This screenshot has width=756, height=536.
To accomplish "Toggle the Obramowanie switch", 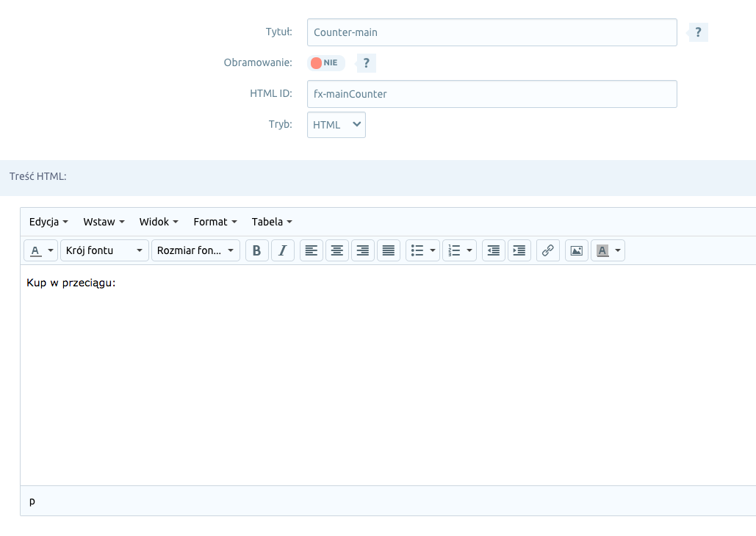I will point(325,63).
